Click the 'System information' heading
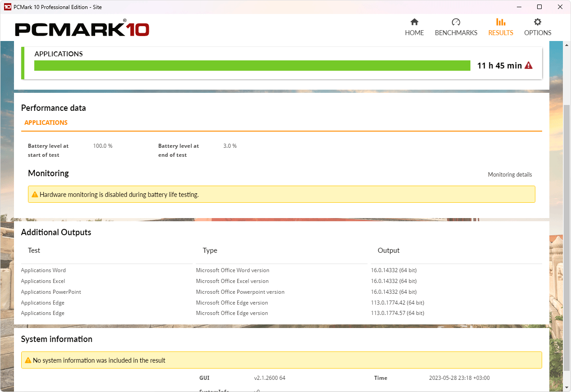Viewport: 571px width, 392px height. [x=57, y=339]
